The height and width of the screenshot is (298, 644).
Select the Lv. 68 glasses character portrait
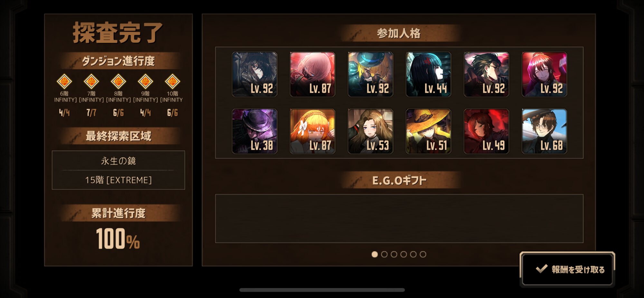point(544,131)
